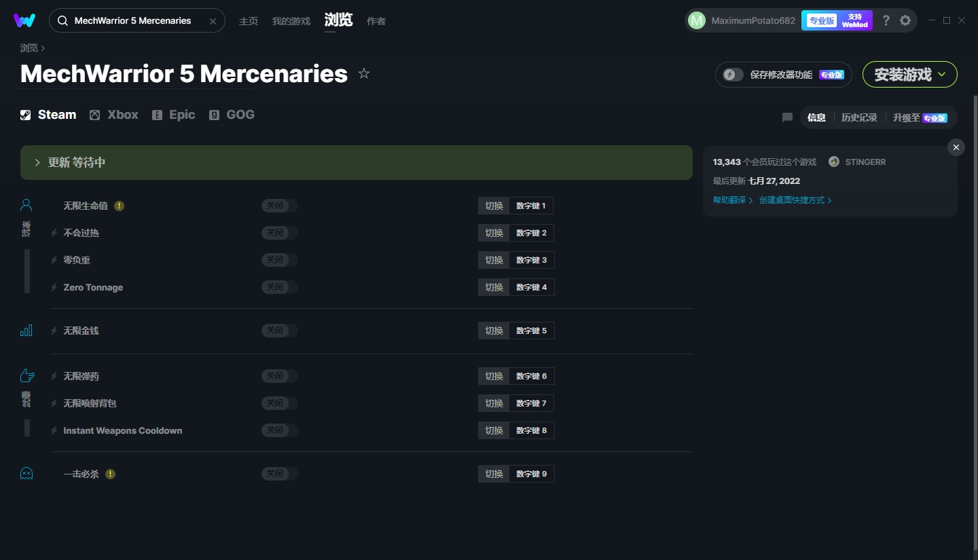Click 创建桌面快捷方式 link

click(x=795, y=200)
